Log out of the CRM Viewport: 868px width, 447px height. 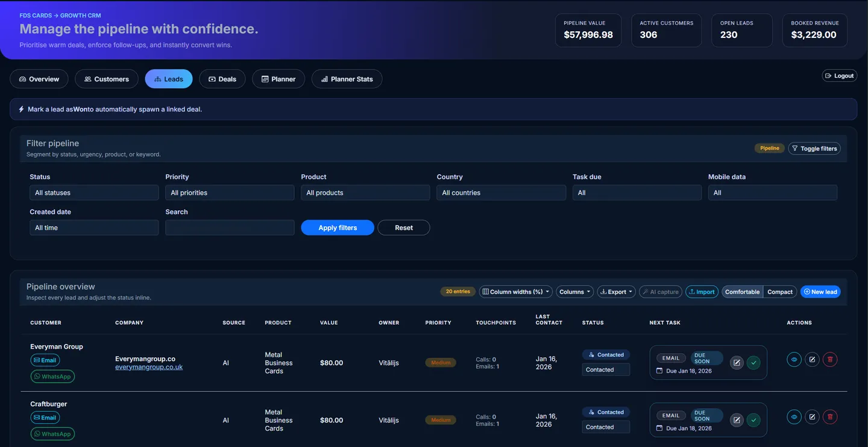[840, 76]
